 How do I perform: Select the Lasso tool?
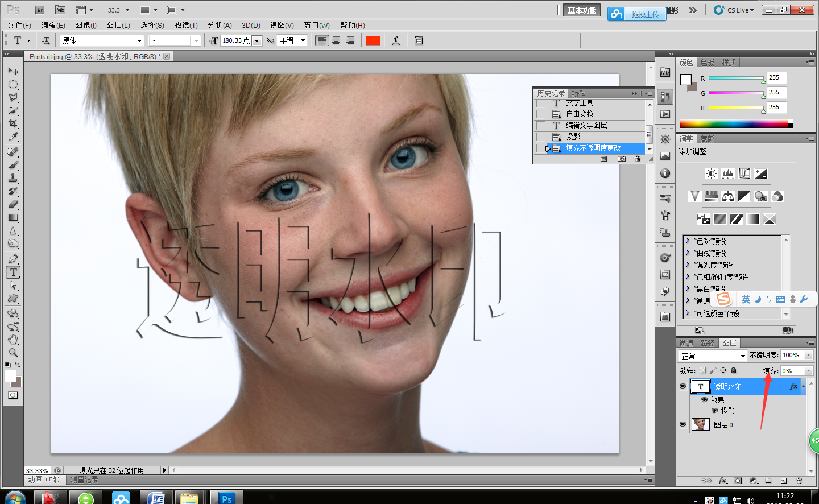13,98
